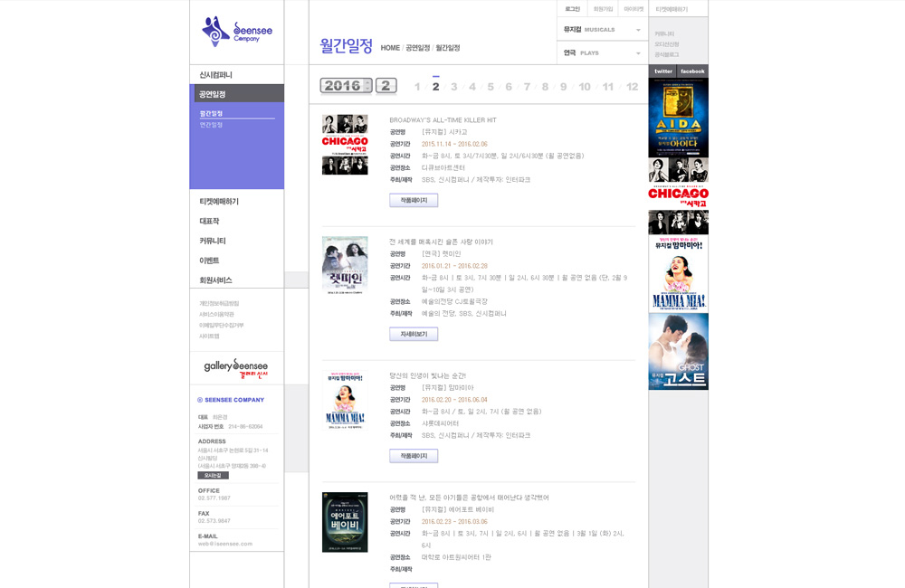This screenshot has height=588, width=905.
Task: Open the 에어포트 베이비 poster thumbnail
Action: tap(345, 522)
